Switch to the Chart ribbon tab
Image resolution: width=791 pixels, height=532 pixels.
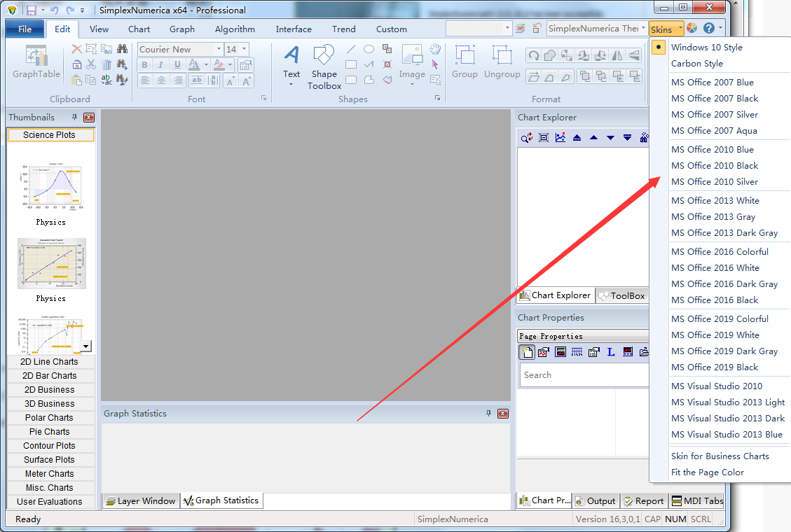coord(139,29)
